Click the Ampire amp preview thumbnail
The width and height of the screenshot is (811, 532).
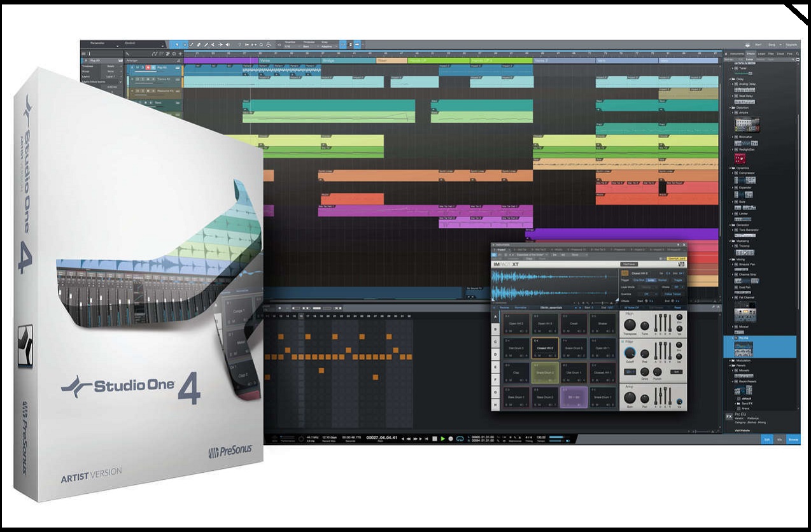(x=747, y=125)
